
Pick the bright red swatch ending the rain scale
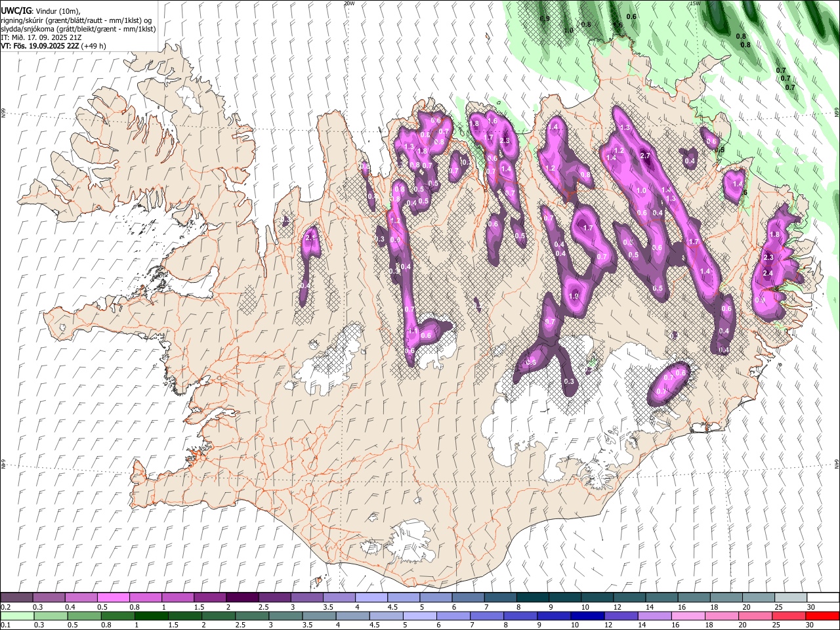pyautogui.click(x=823, y=616)
